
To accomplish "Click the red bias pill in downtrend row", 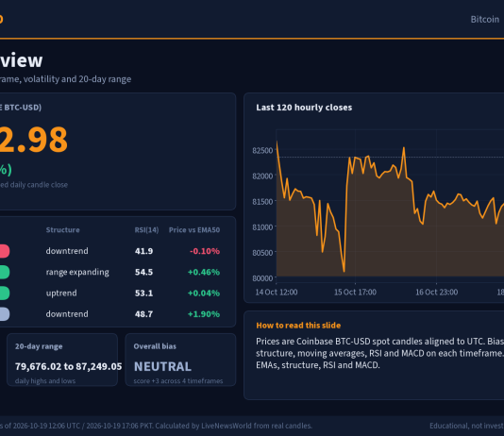I will [x=4, y=251].
